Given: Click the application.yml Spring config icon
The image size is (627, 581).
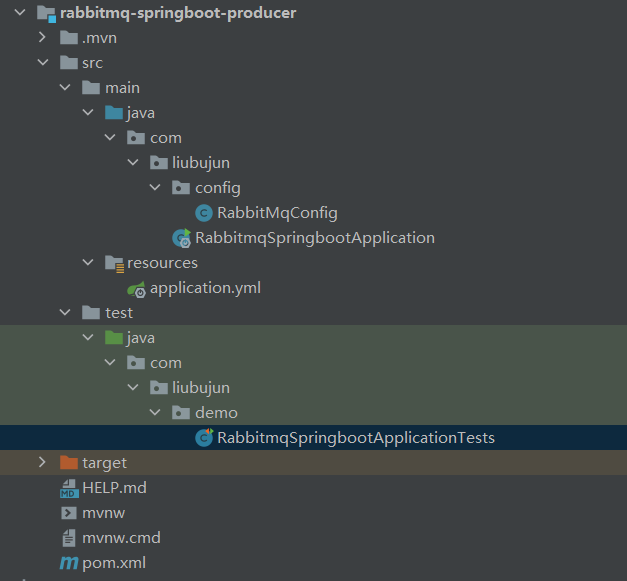Looking at the screenshot, I should pyautogui.click(x=136, y=289).
